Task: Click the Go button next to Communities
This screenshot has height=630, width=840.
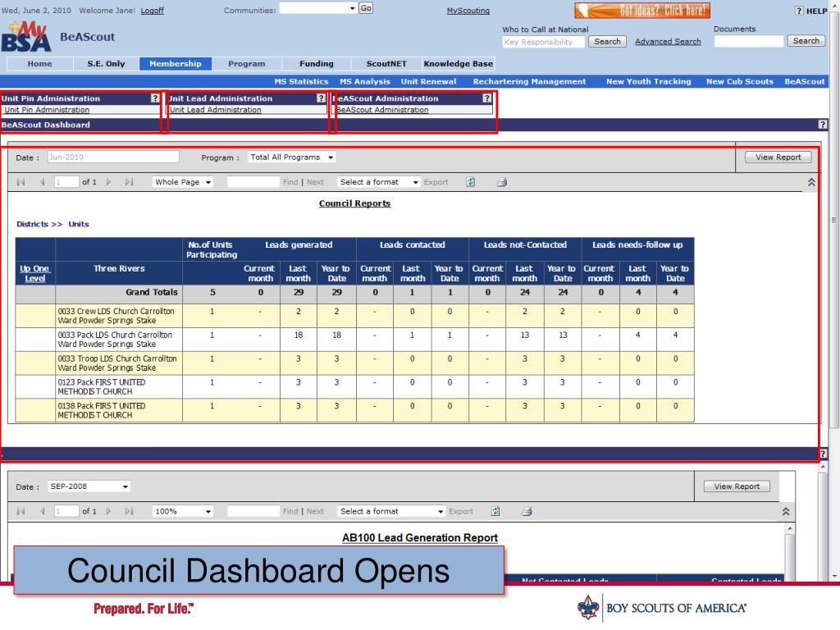Action: [366, 8]
